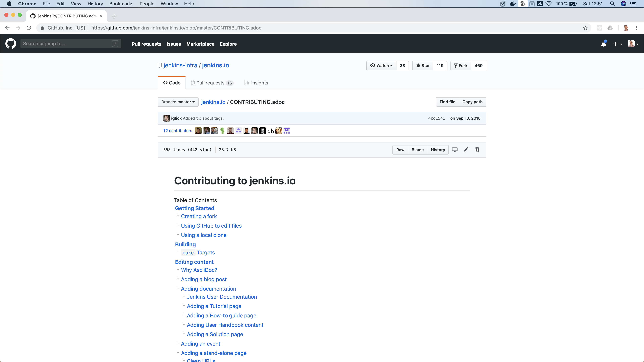The image size is (644, 362).
Task: Open the Watch dropdown button
Action: [381, 66]
